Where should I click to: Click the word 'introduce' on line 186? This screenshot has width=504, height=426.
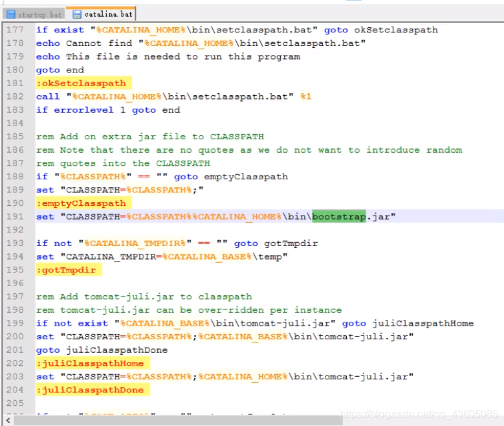pos(393,150)
